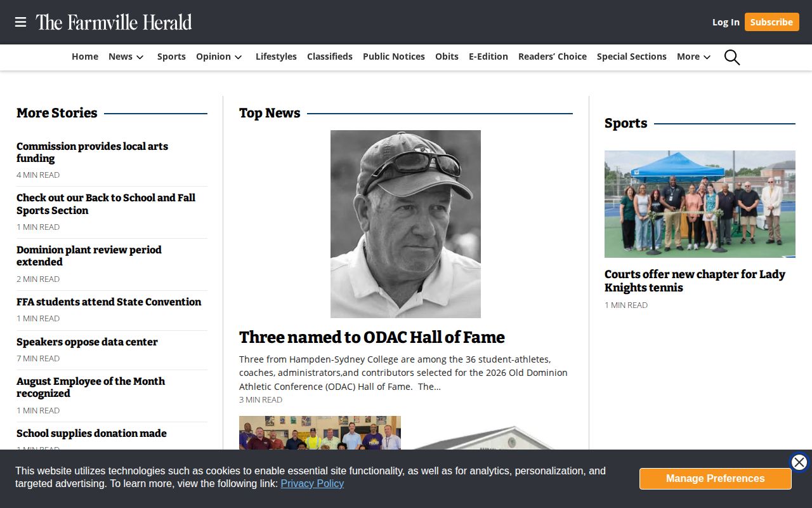Image resolution: width=812 pixels, height=508 pixels.
Task: Open the Classifieds nav item
Action: (x=330, y=57)
